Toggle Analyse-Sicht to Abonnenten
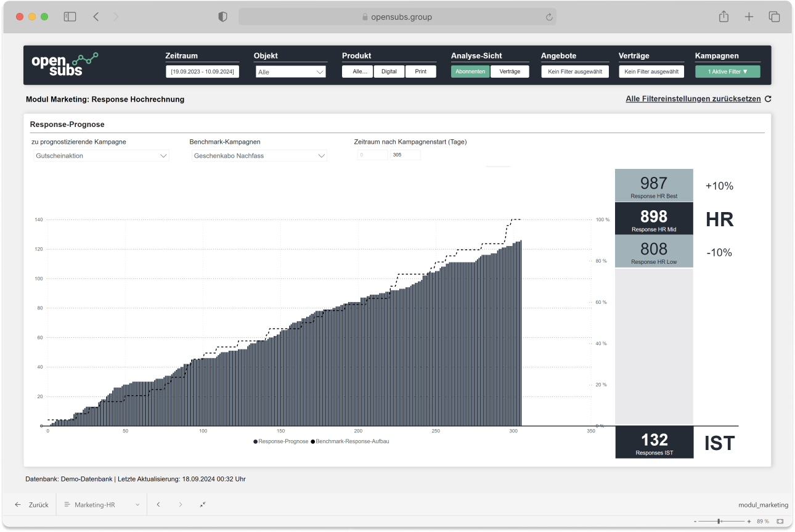 (470, 72)
